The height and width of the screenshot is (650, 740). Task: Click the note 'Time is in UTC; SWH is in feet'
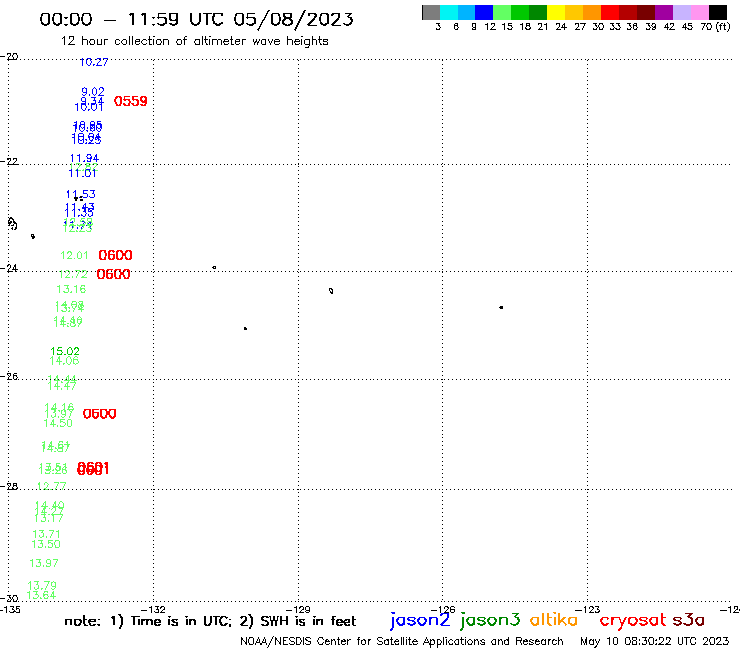(x=210, y=621)
